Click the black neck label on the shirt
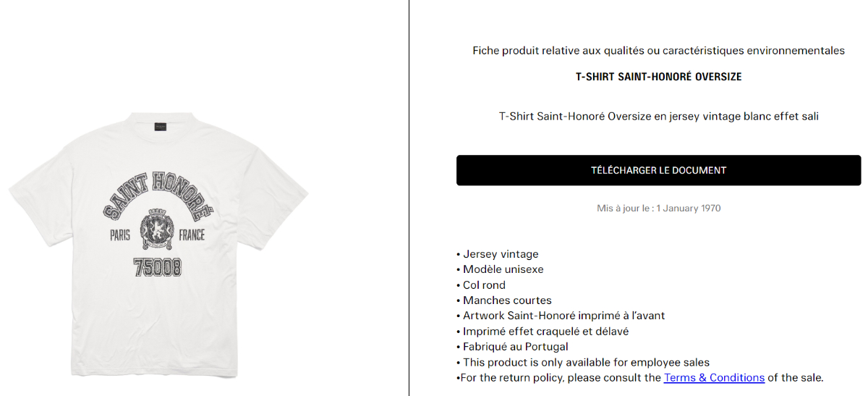Image resolution: width=868 pixels, height=396 pixels. [x=158, y=127]
